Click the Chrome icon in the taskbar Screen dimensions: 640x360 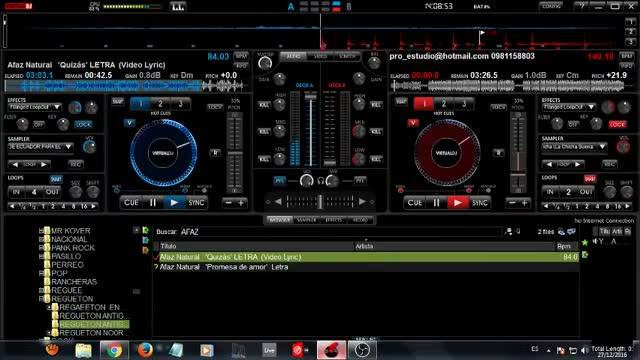click(x=114, y=350)
